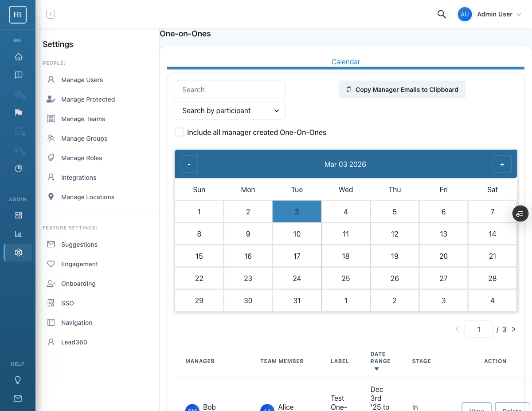Open the Home dashboard from the sidebar

[18, 57]
